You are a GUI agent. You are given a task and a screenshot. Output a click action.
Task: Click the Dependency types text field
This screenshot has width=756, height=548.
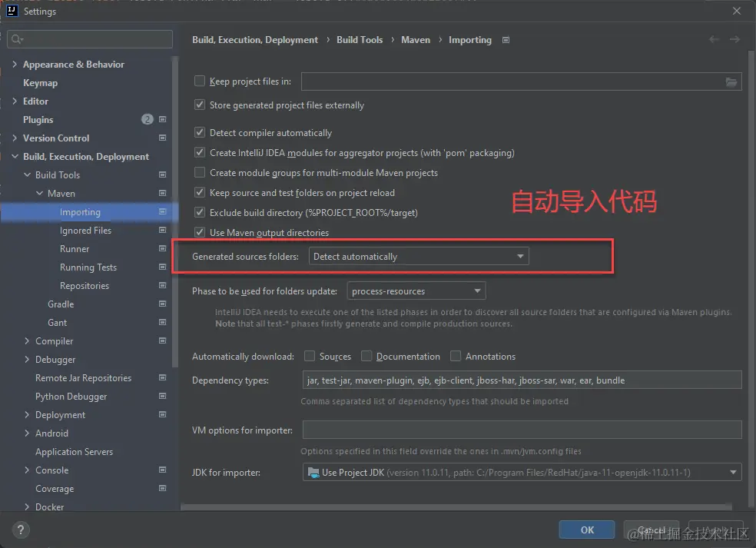pos(522,380)
